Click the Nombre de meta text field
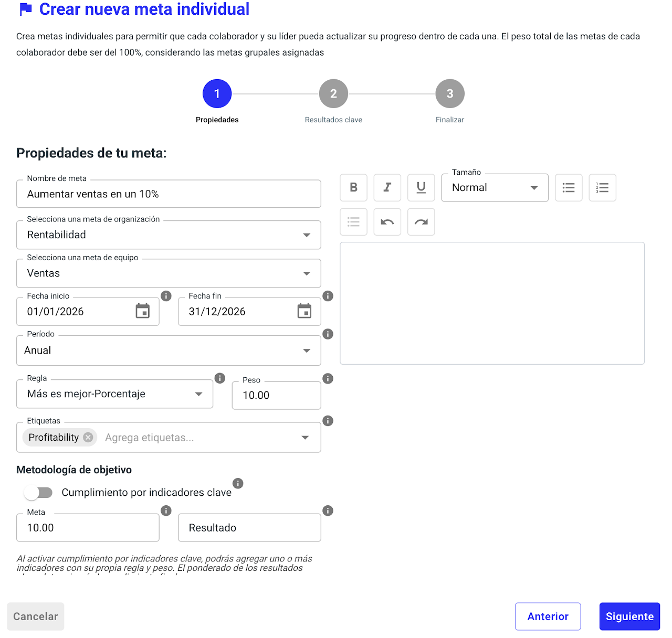Image resolution: width=672 pixels, height=638 pixels. pyautogui.click(x=169, y=194)
